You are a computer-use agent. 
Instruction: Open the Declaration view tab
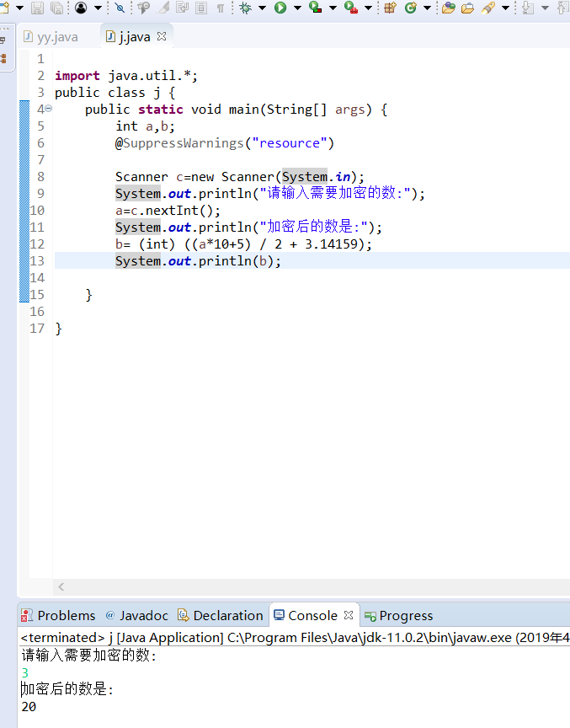coord(221,615)
